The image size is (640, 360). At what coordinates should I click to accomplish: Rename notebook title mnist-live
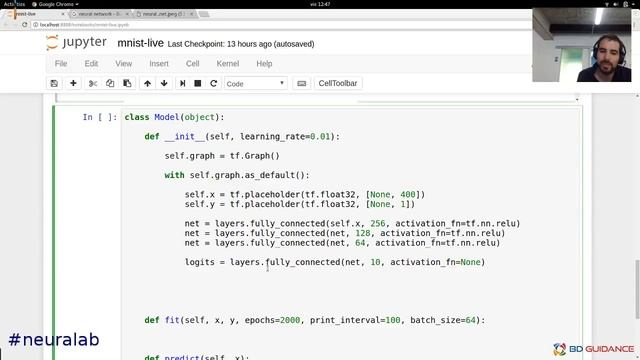[x=140, y=43]
